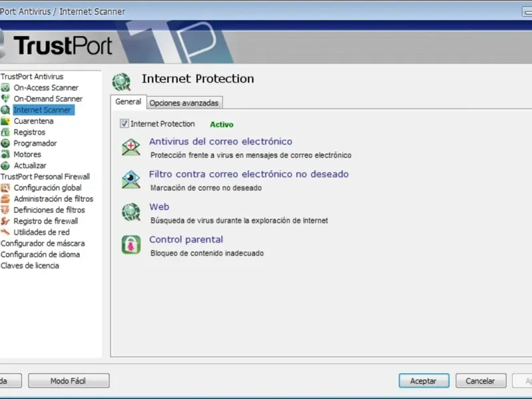Select Claves de licencia in sidebar
This screenshot has width=532, height=399.
pos(30,266)
